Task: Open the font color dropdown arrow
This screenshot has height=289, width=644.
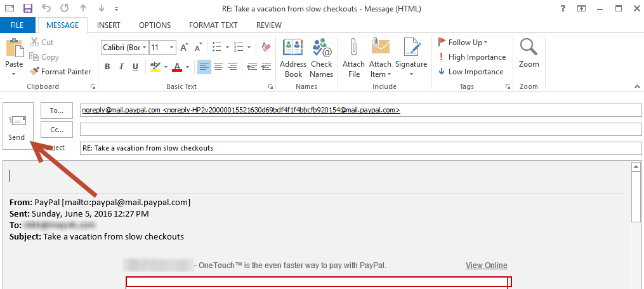Action: click(x=188, y=67)
